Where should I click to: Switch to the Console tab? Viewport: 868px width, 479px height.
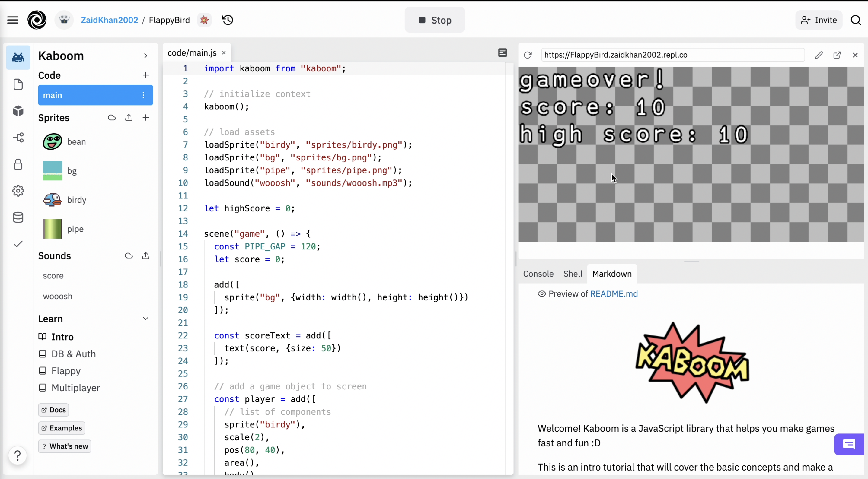[538, 274]
